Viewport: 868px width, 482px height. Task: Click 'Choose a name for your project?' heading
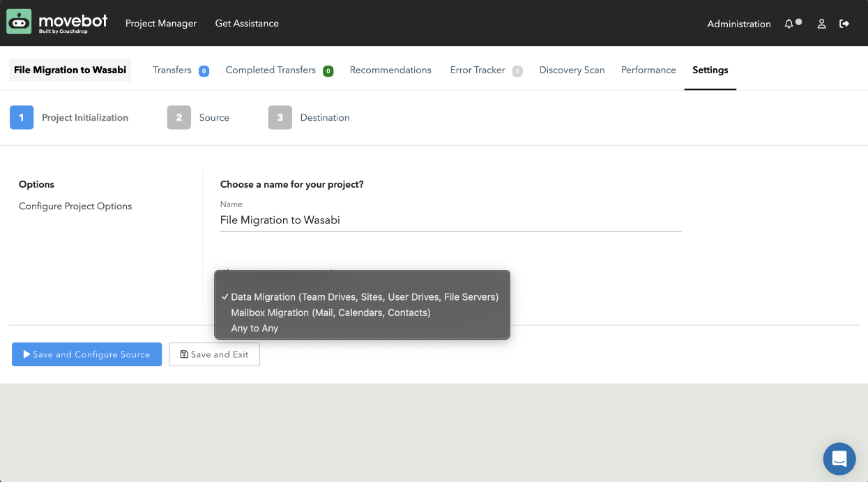292,184
